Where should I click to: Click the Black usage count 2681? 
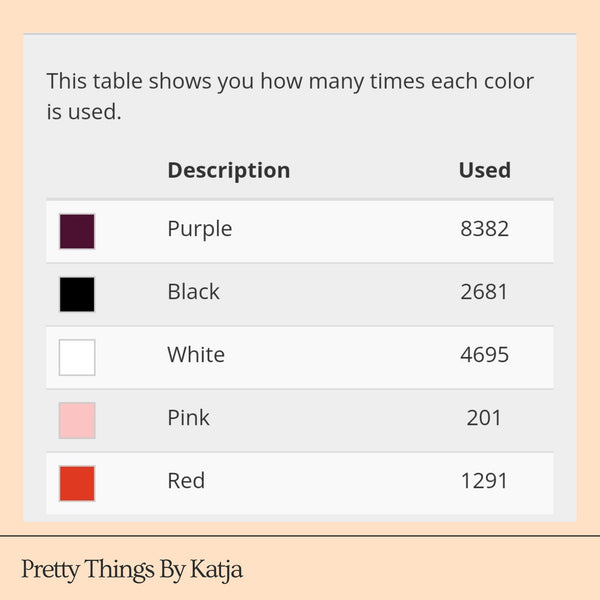coord(484,292)
